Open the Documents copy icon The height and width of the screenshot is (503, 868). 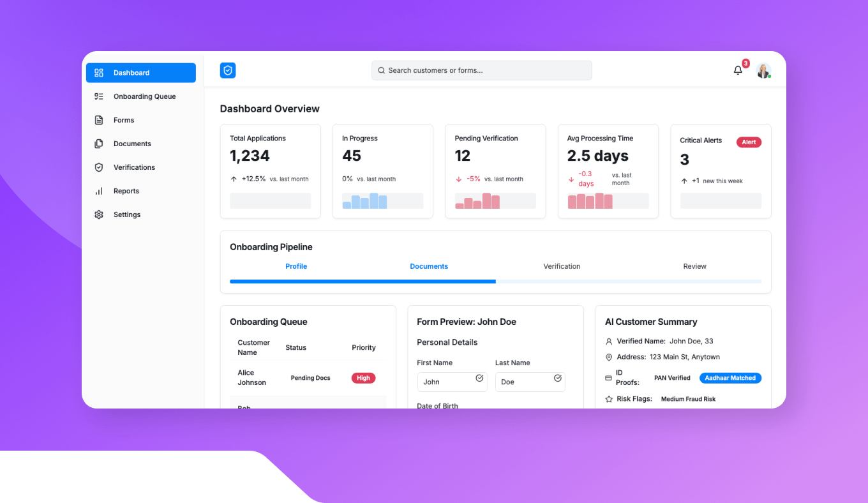point(99,144)
